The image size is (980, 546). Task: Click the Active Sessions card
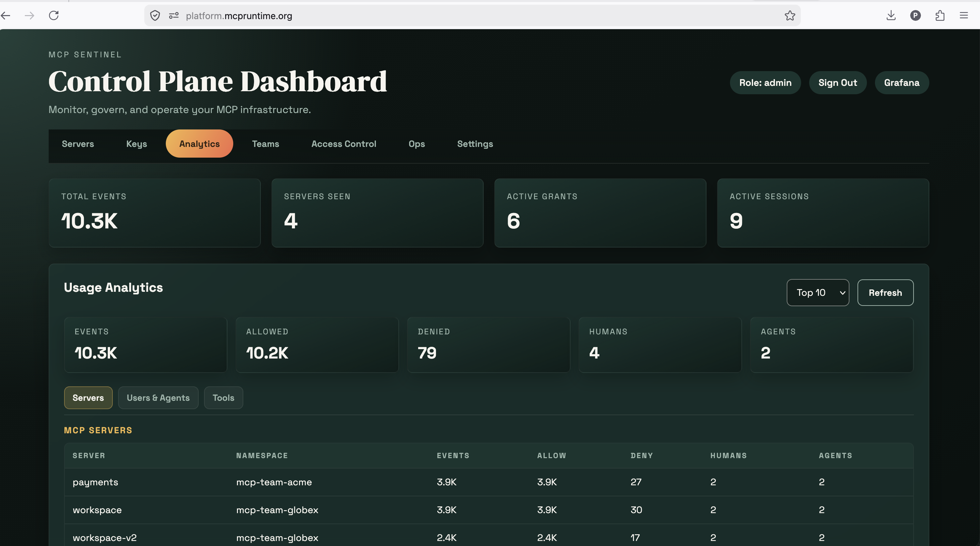click(823, 213)
